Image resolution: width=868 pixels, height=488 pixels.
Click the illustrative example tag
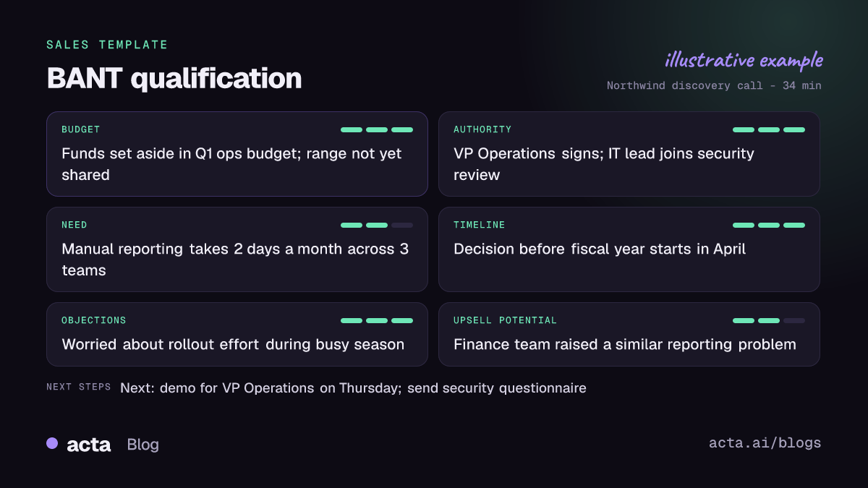[x=744, y=60]
